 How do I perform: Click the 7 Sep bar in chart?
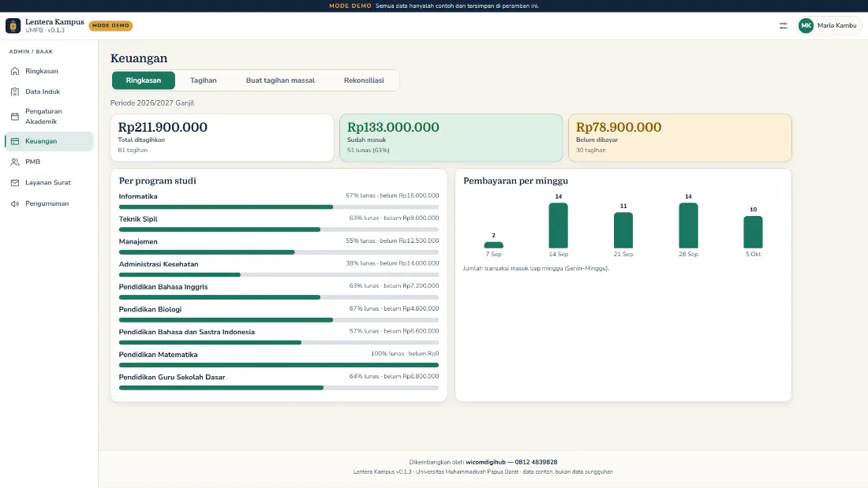point(494,245)
